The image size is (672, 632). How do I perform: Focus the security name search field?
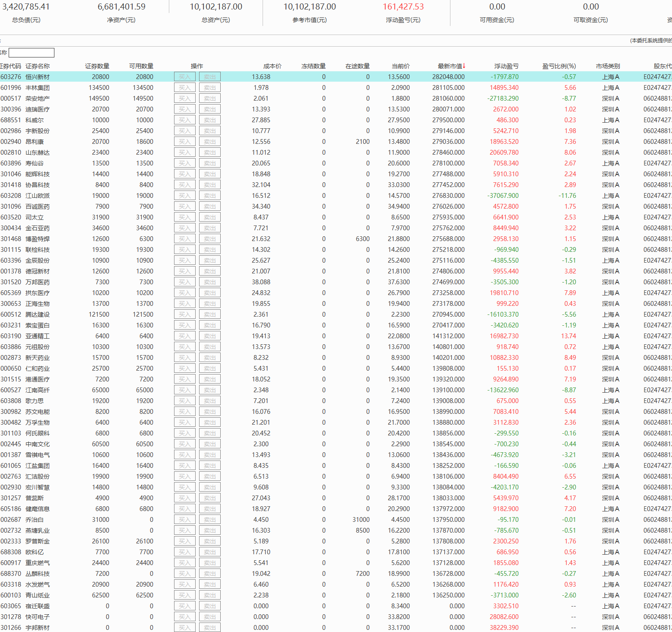coord(32,53)
